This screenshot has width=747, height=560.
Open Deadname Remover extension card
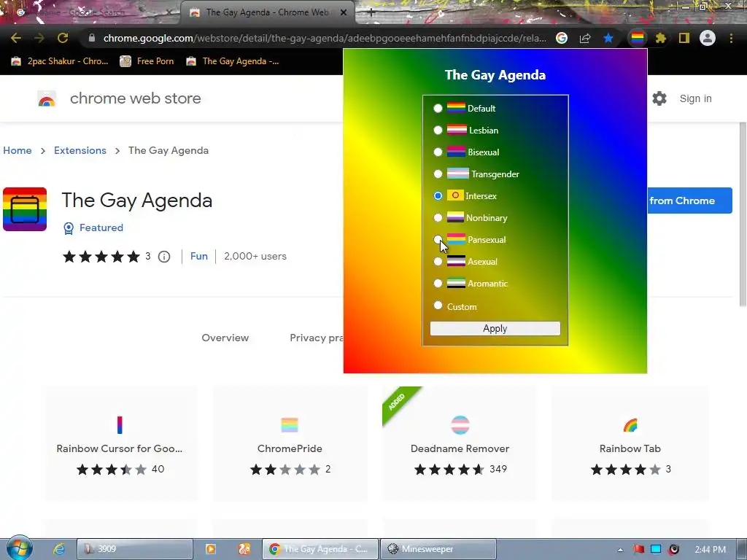pyautogui.click(x=460, y=443)
